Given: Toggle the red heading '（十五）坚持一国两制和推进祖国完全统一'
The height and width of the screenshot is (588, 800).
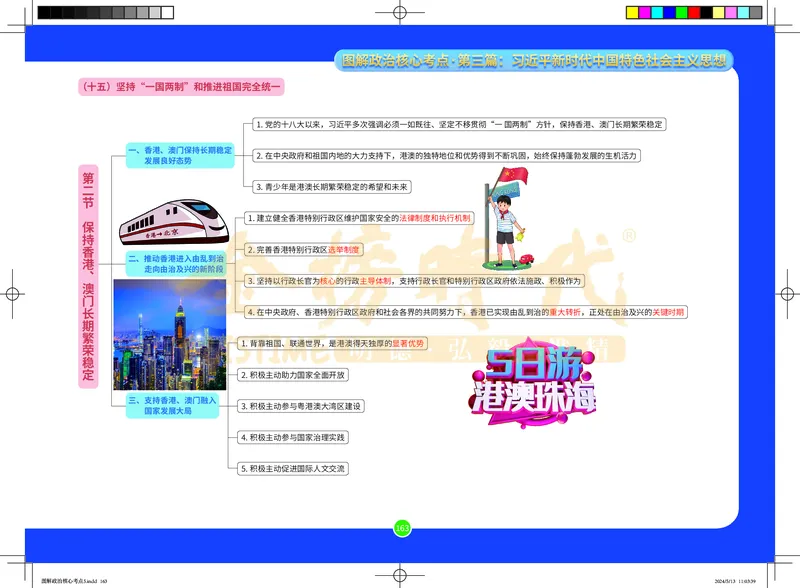Looking at the screenshot, I should coord(180,86).
